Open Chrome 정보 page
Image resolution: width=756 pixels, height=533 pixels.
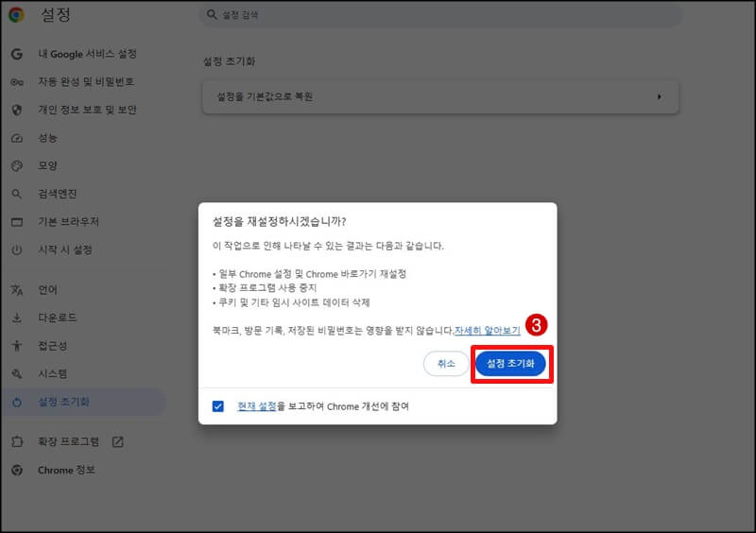[x=66, y=470]
